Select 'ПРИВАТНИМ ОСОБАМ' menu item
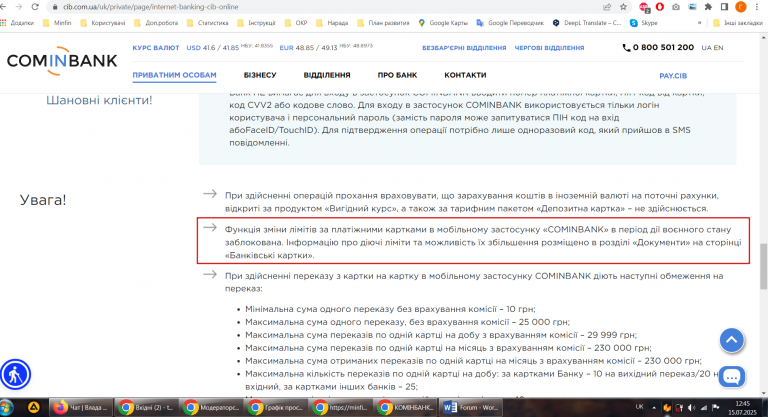The height and width of the screenshot is (417, 768). pyautogui.click(x=174, y=75)
